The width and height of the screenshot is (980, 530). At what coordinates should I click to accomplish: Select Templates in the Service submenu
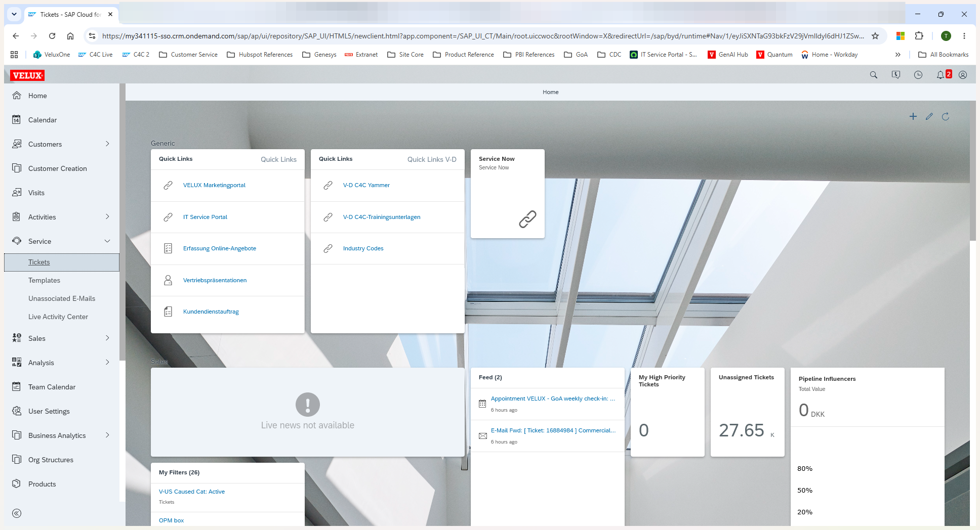click(x=44, y=280)
